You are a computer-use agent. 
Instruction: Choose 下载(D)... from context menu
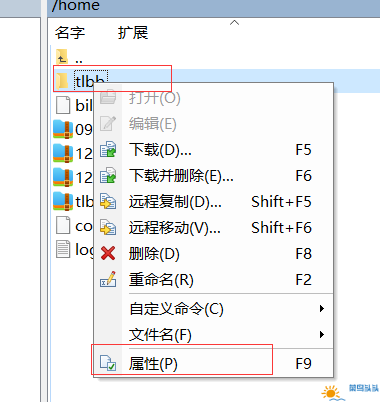tap(214, 149)
